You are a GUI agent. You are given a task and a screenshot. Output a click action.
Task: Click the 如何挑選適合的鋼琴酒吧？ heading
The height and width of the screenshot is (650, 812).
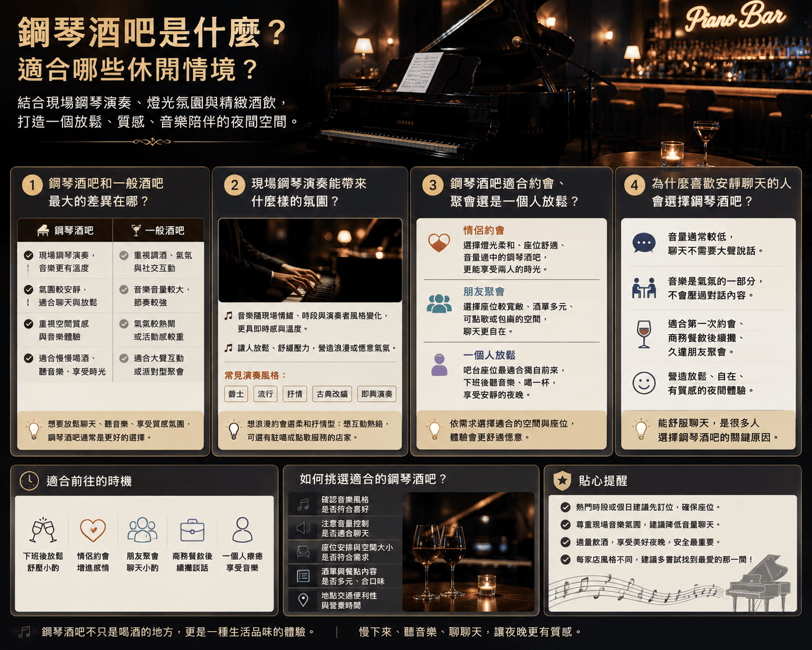pyautogui.click(x=373, y=479)
